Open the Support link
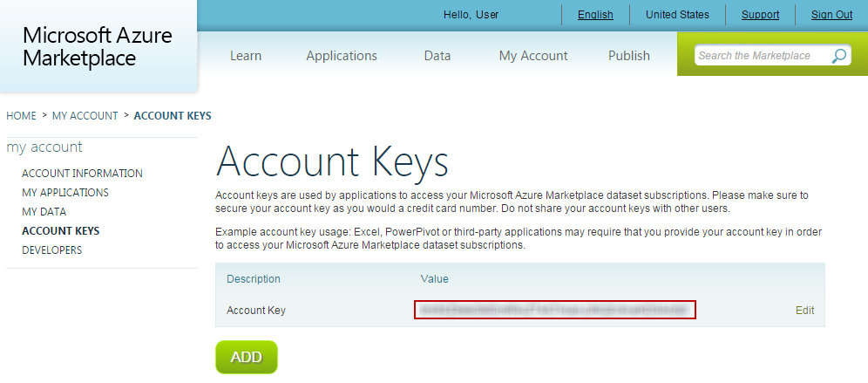The width and height of the screenshot is (868, 383). pyautogui.click(x=760, y=15)
